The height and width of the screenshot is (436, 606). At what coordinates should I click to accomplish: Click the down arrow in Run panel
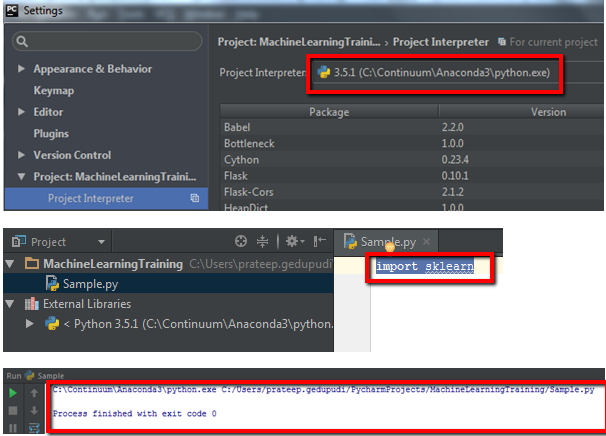tap(32, 411)
